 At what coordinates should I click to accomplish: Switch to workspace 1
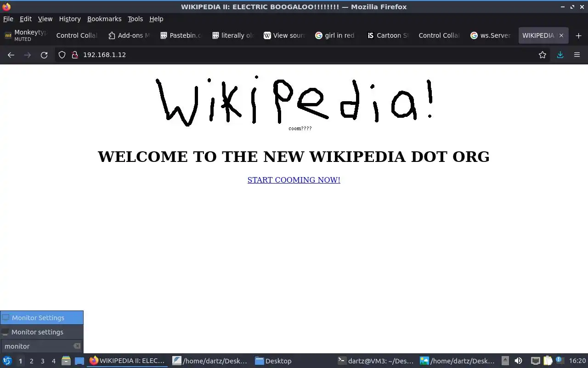click(x=20, y=361)
